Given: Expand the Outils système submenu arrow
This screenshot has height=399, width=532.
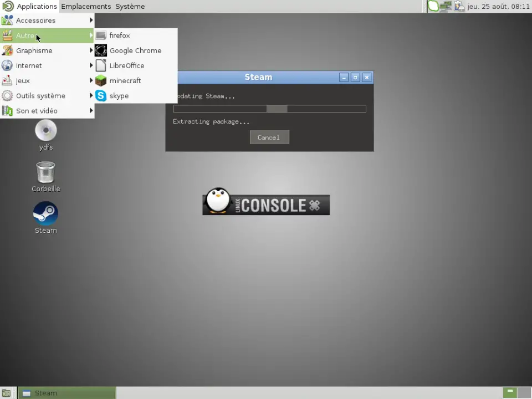Looking at the screenshot, I should point(91,96).
